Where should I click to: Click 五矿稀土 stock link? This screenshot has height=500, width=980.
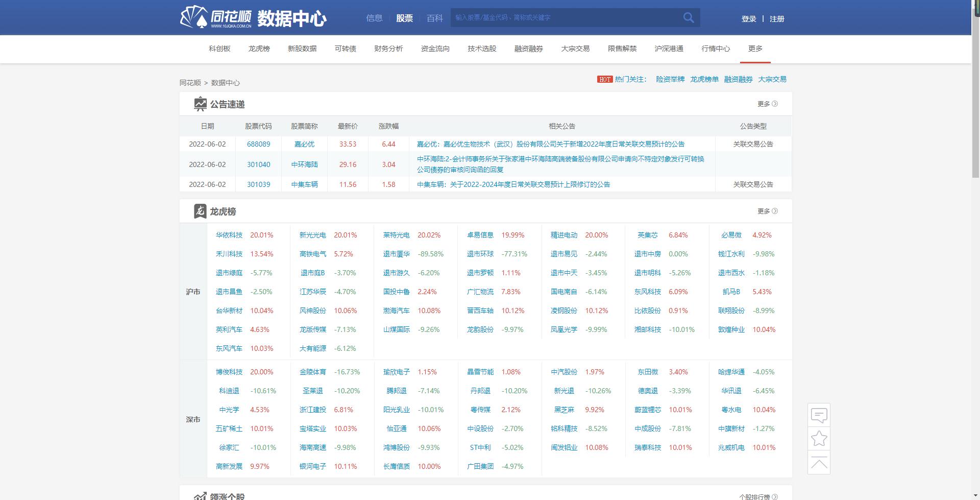pyautogui.click(x=229, y=428)
